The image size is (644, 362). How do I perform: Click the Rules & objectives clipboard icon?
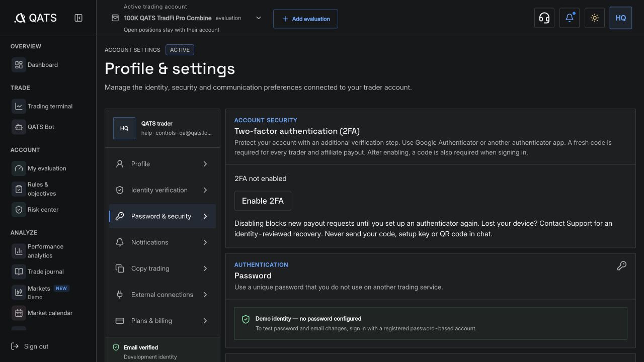click(x=19, y=189)
